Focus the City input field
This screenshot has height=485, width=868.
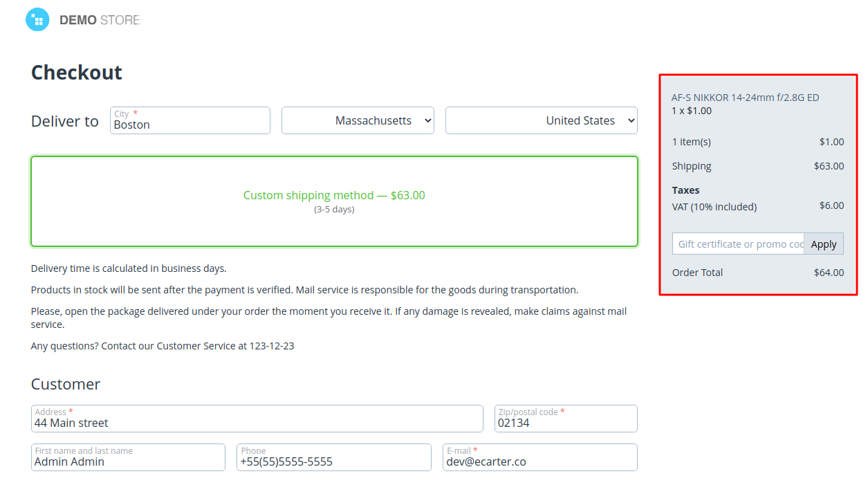pyautogui.click(x=190, y=124)
